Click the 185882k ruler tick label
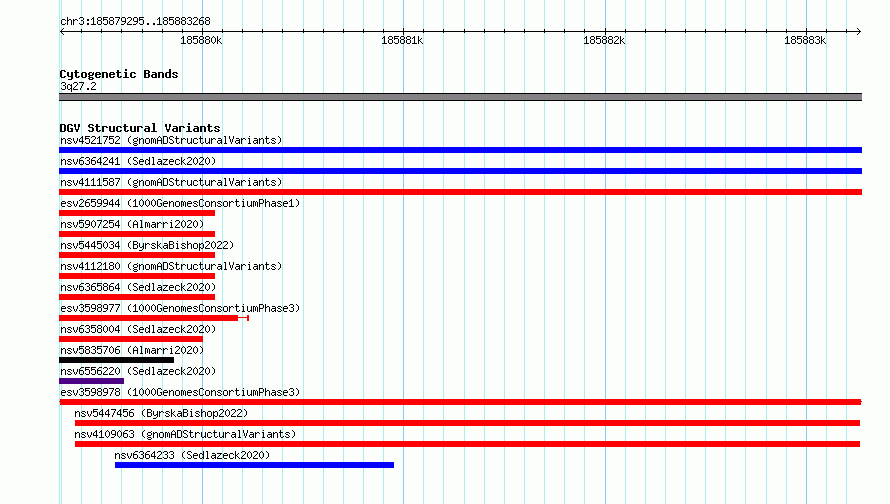The image size is (890, 504). click(604, 41)
